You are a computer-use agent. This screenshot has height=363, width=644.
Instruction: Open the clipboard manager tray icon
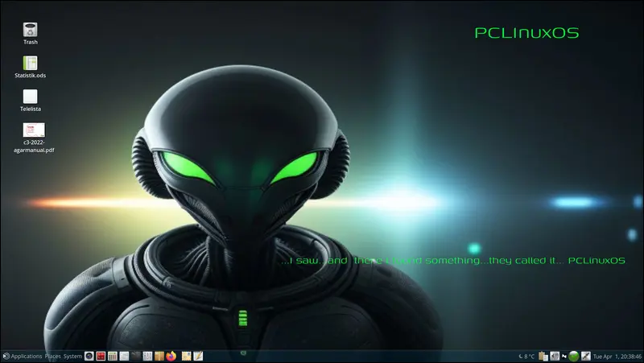pos(543,357)
